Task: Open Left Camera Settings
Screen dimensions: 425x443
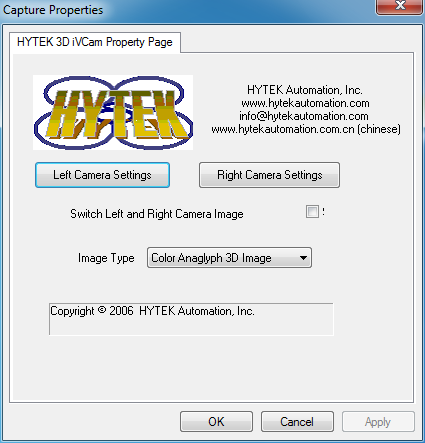Action: [x=102, y=175]
